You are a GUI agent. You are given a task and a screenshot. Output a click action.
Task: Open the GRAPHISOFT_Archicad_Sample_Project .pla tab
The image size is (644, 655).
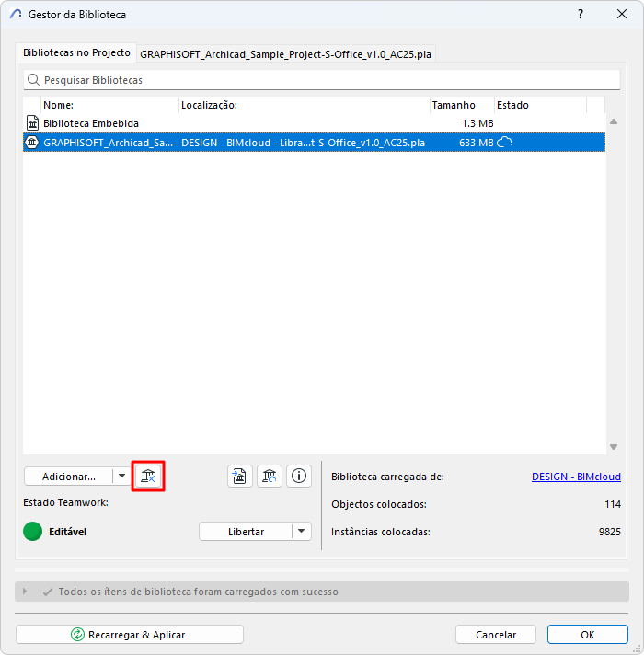(x=286, y=54)
